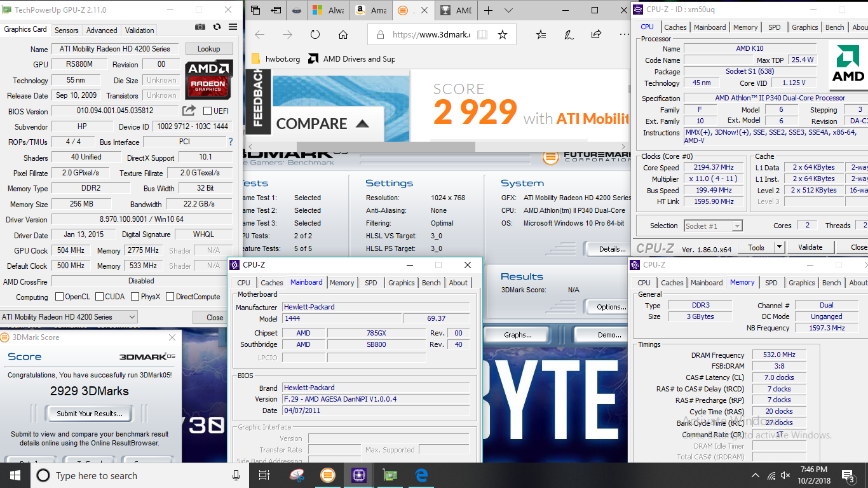Image resolution: width=868 pixels, height=488 pixels.
Task: Click the GPU-Z refresh icon
Action: click(x=217, y=27)
